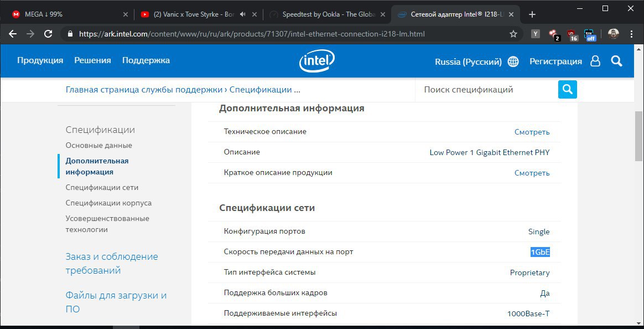Viewport: 644px width, 329px height.
Task: Open the gray Y browser extension
Action: coord(535,34)
